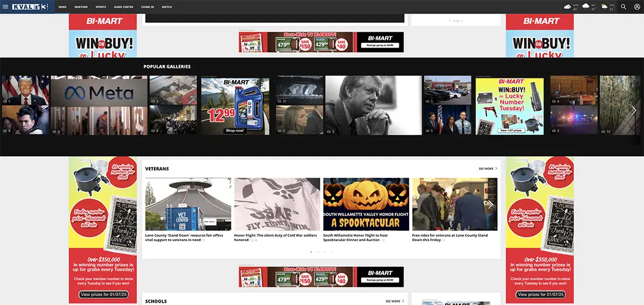
Task: Click the lower Store-Wide TV Blowout banner
Action: tap(321, 277)
